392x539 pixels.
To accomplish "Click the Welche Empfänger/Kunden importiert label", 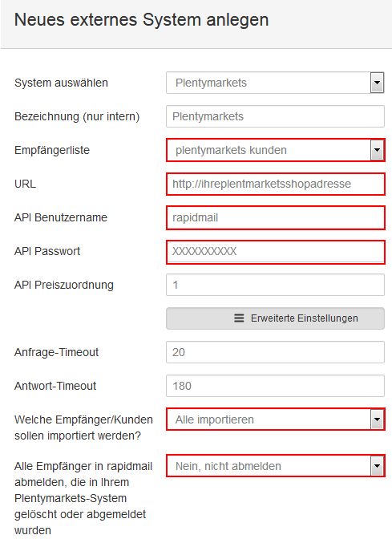I will coord(83,428).
